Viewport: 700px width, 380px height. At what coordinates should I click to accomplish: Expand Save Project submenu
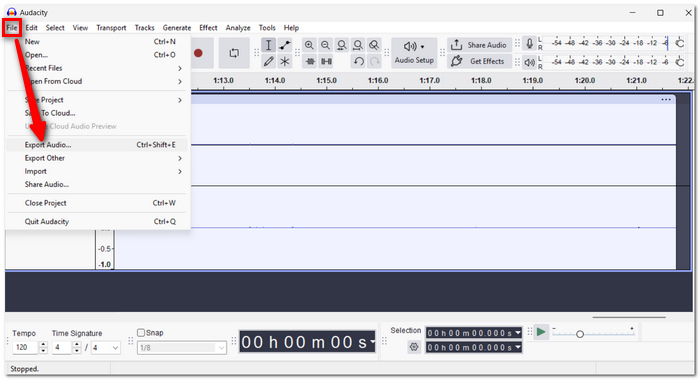coord(97,100)
